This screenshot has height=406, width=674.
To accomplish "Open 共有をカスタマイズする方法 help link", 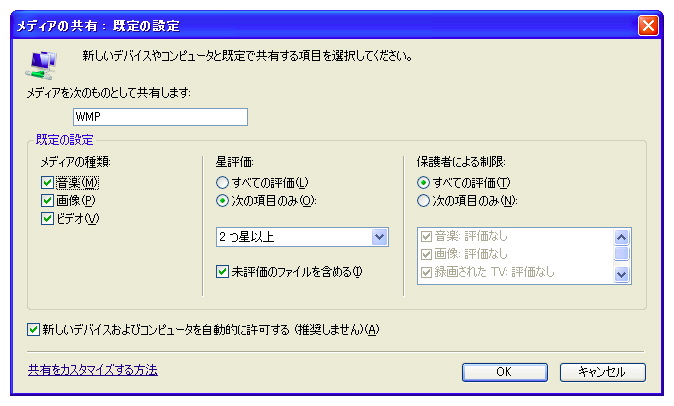I will click(92, 370).
